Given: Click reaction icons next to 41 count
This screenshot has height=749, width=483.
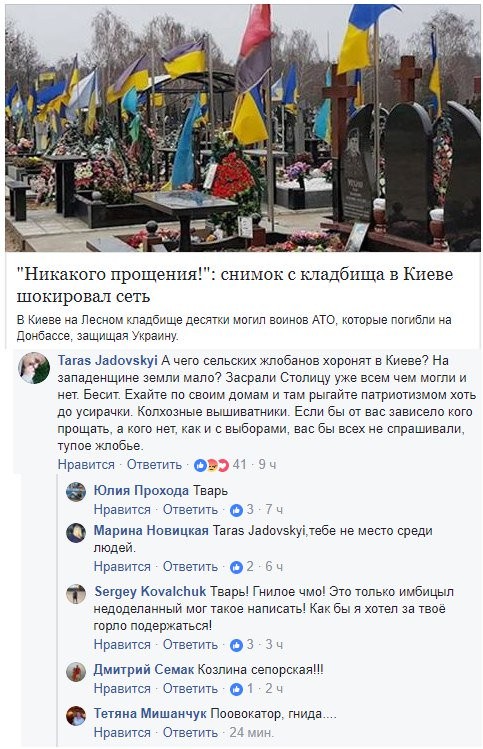Looking at the screenshot, I should [x=212, y=465].
